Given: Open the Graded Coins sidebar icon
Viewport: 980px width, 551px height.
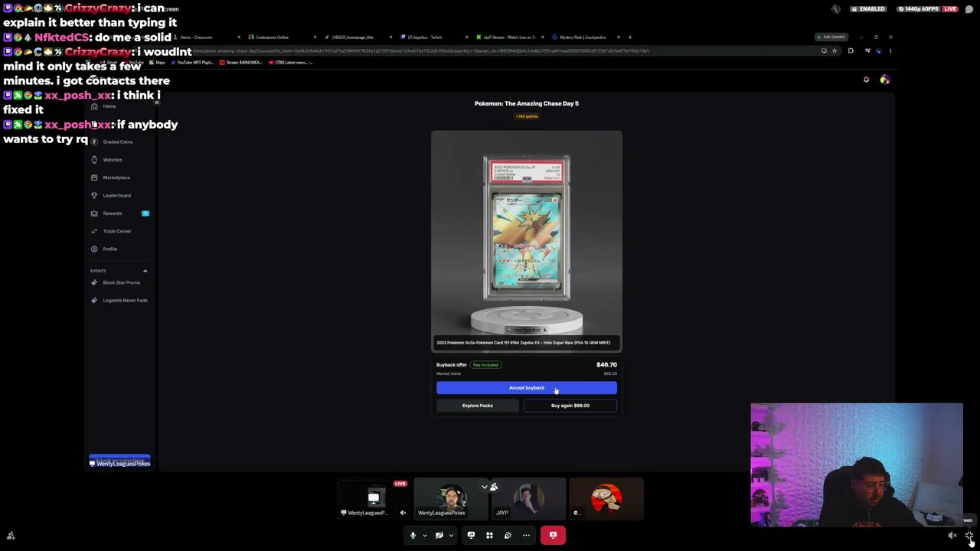Looking at the screenshot, I should click(94, 142).
